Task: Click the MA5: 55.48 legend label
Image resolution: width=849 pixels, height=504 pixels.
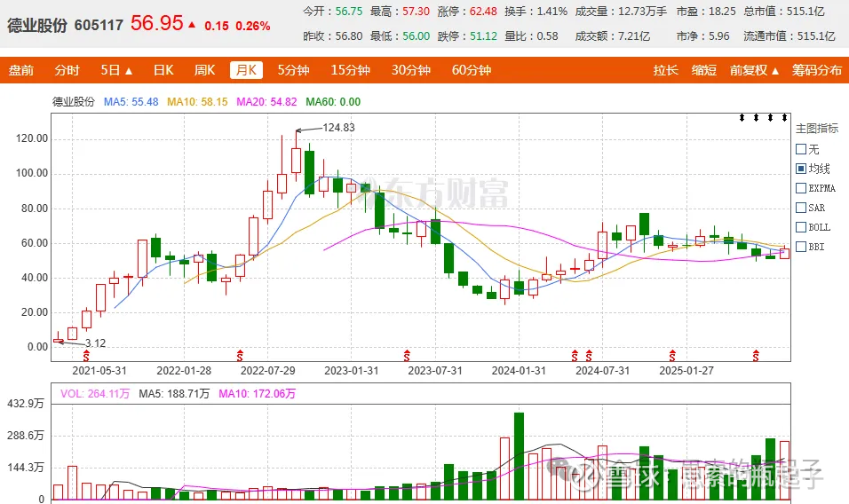Action: 131,102
